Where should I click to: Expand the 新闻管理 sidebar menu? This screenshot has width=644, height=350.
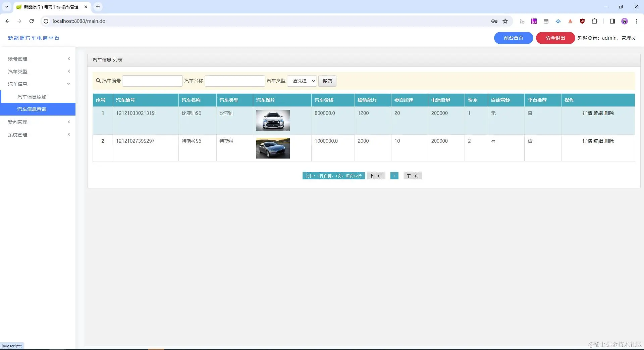(38, 122)
